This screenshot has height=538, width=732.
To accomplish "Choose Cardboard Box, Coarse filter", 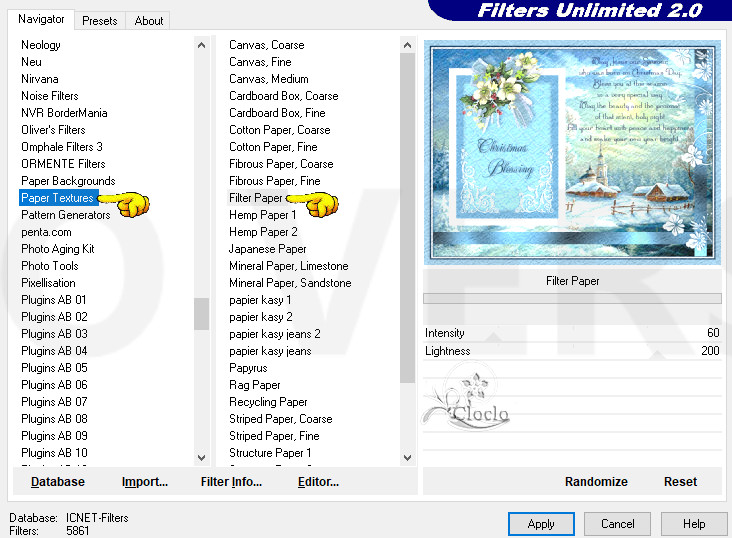I will pos(283,96).
